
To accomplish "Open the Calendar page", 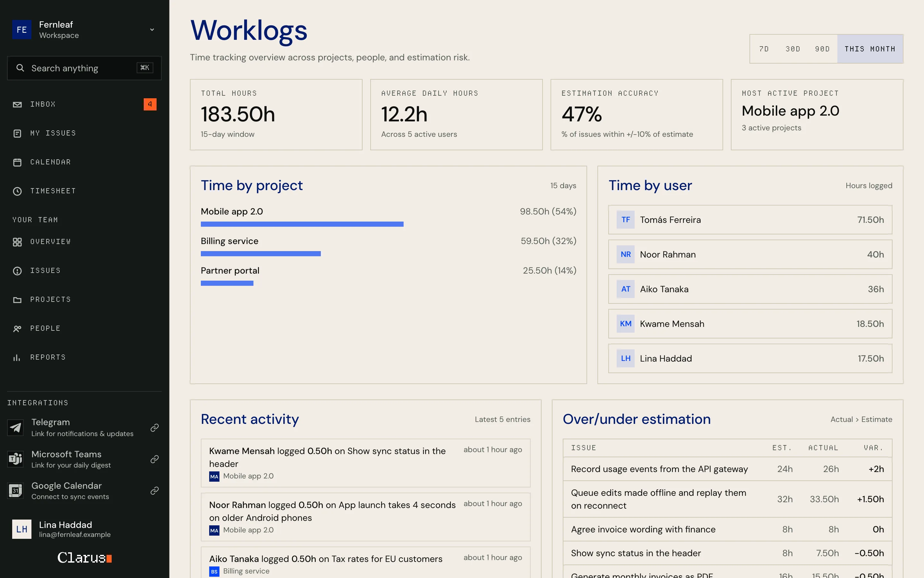I will point(84,162).
